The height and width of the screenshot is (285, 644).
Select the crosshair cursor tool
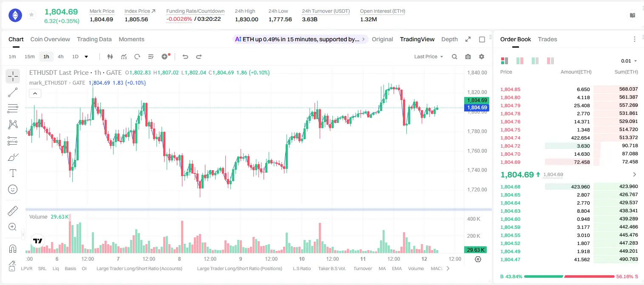(13, 77)
